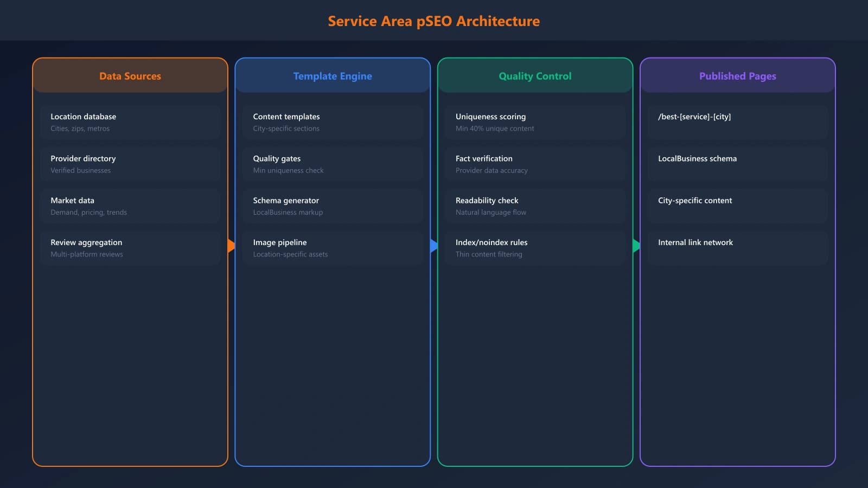Click the Uniqueness scoring card
Screen dimensions: 868x488
click(x=535, y=121)
